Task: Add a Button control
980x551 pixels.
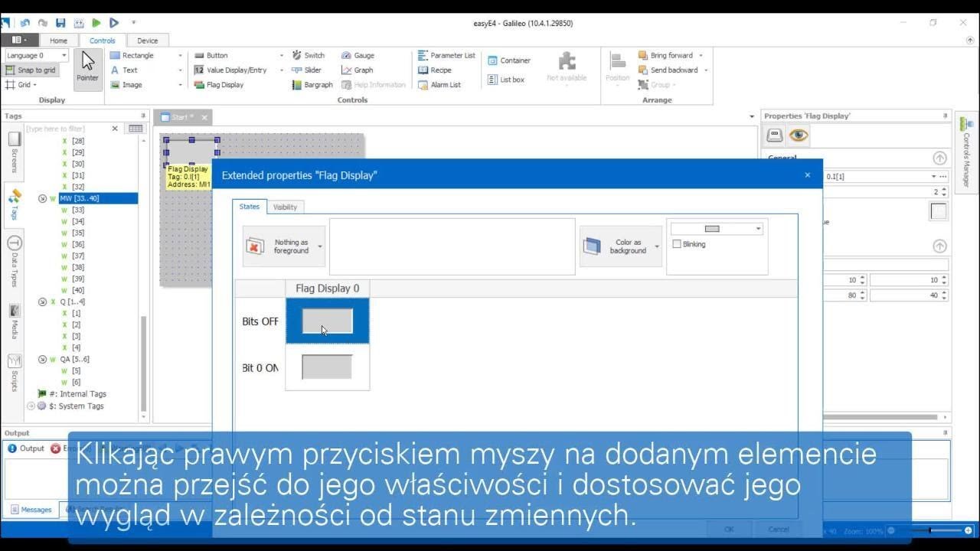Action: (x=211, y=55)
